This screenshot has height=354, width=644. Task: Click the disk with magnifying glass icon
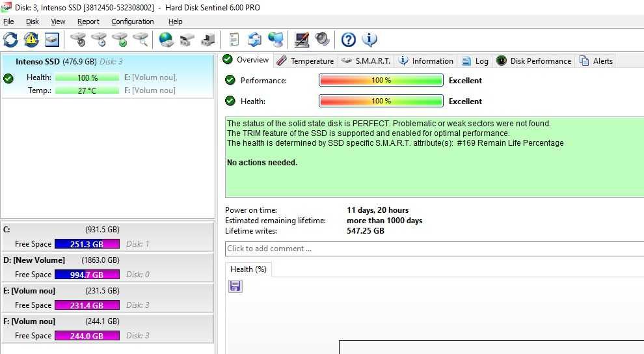141,40
